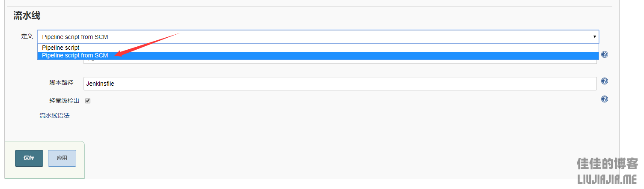Click the 应用 button

(62, 158)
